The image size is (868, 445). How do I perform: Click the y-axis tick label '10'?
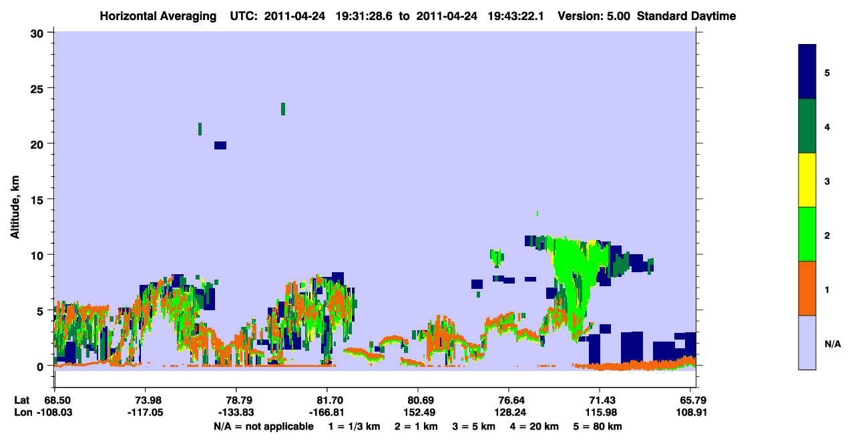point(38,255)
